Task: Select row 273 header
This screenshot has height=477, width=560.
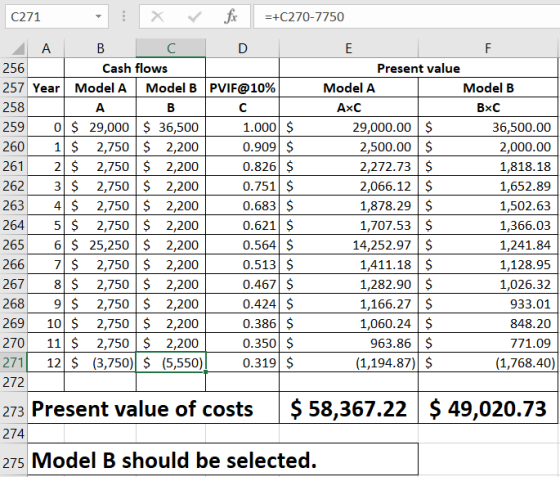Action: click(14, 408)
